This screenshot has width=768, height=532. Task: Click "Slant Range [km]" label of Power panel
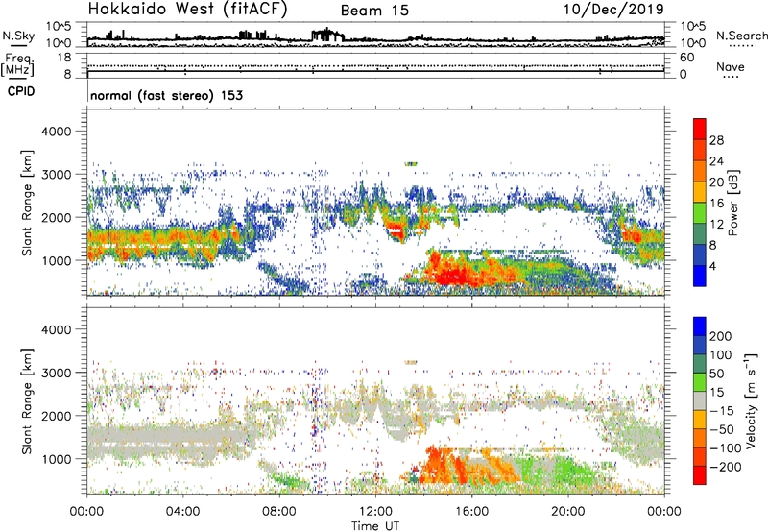click(x=27, y=203)
